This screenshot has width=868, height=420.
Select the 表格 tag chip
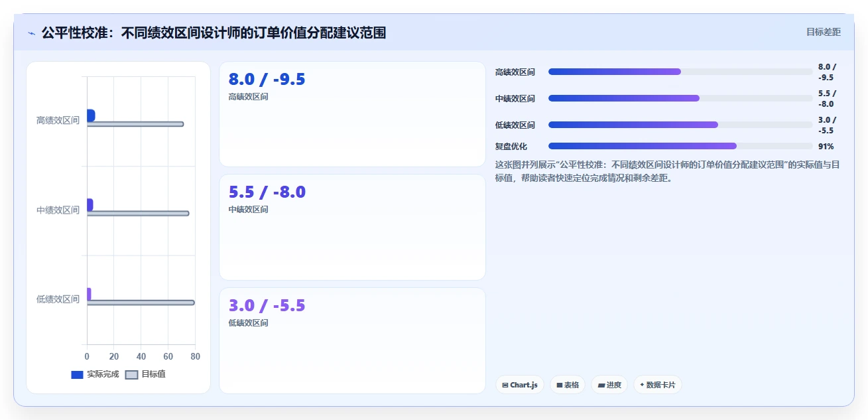(568, 385)
